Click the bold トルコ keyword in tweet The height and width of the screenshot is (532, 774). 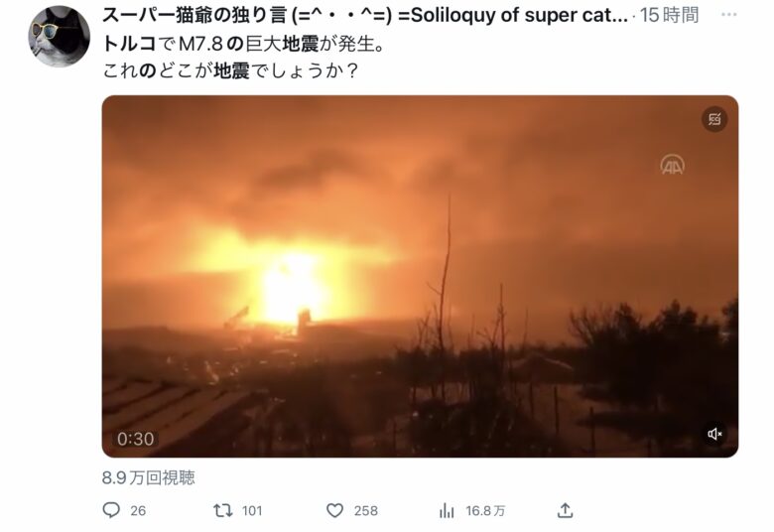129,44
